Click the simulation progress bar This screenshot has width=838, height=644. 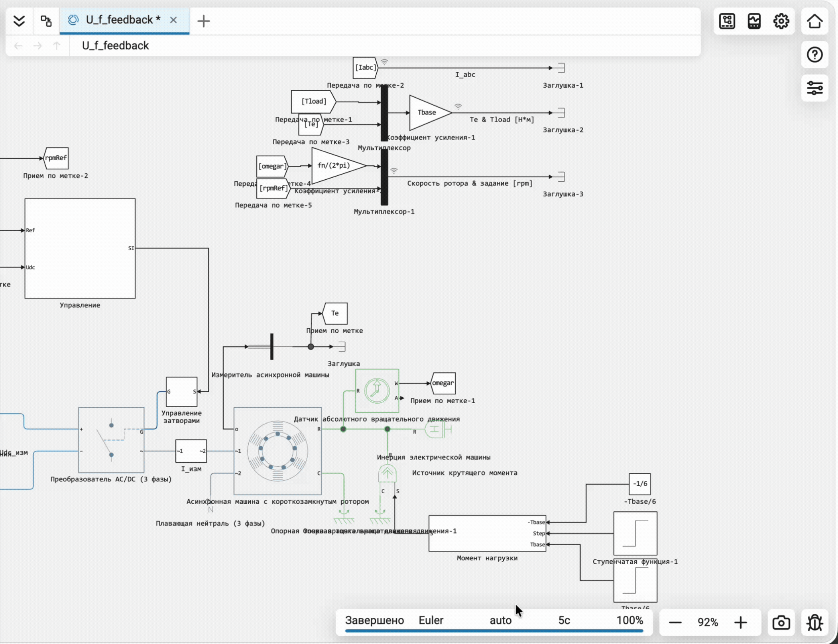494,631
